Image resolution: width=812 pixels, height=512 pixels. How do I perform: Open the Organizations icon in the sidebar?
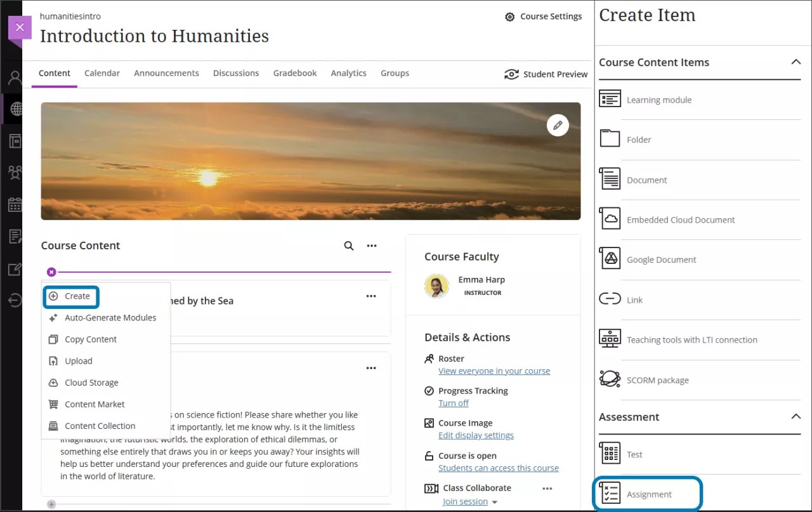click(14, 141)
